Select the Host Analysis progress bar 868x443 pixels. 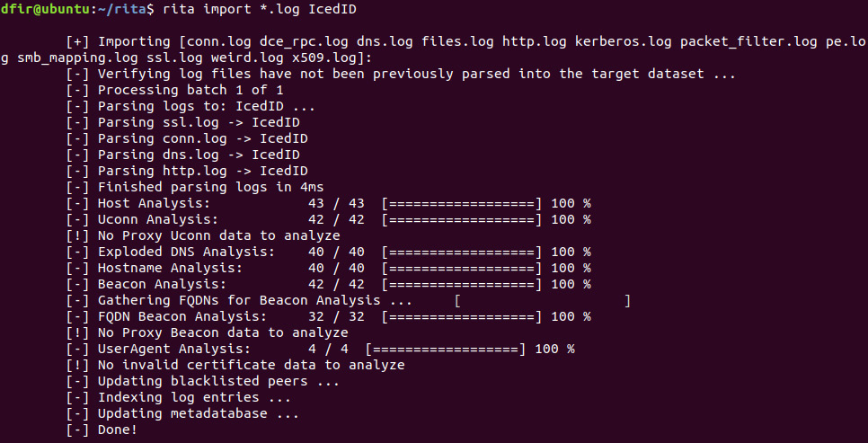pyautogui.click(x=462, y=203)
